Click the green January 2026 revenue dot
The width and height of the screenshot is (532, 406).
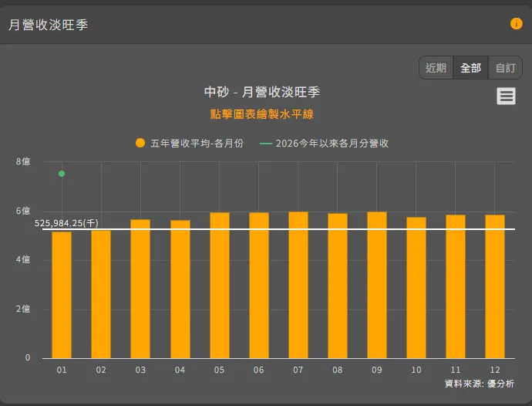(62, 174)
